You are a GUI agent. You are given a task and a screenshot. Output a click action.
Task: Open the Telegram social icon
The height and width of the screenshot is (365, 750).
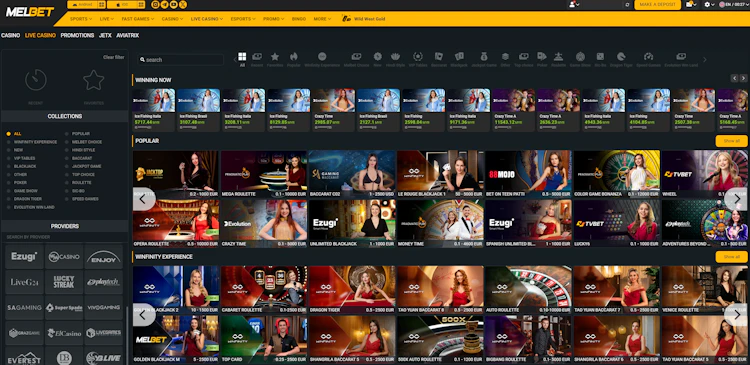pos(164,5)
